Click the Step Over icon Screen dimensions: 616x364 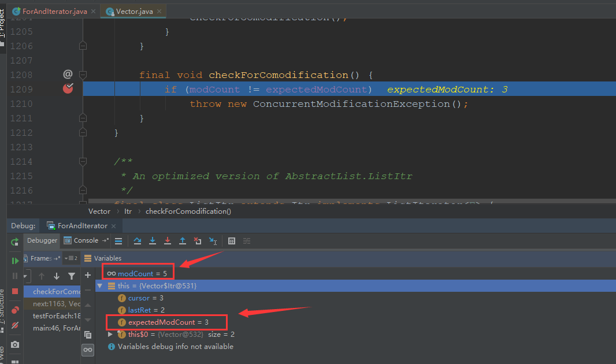pos(138,241)
